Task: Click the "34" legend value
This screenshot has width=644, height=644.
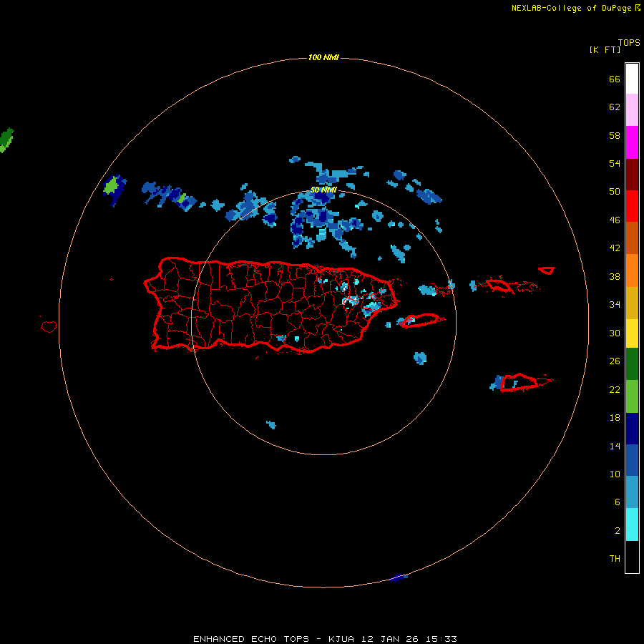Action: pos(615,305)
